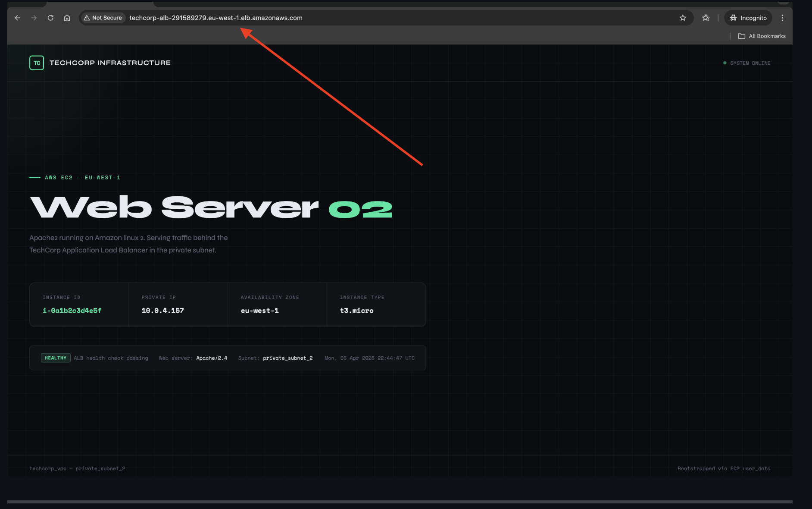The height and width of the screenshot is (509, 812).
Task: Select the instance type t3.micro
Action: pyautogui.click(x=357, y=311)
